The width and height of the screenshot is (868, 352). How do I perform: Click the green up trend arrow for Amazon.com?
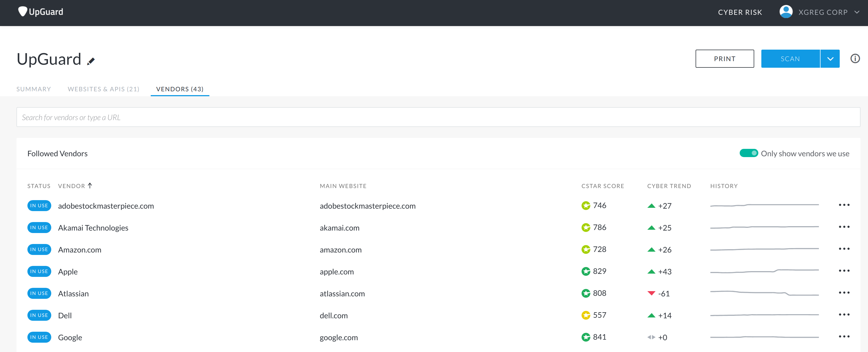[651, 249]
